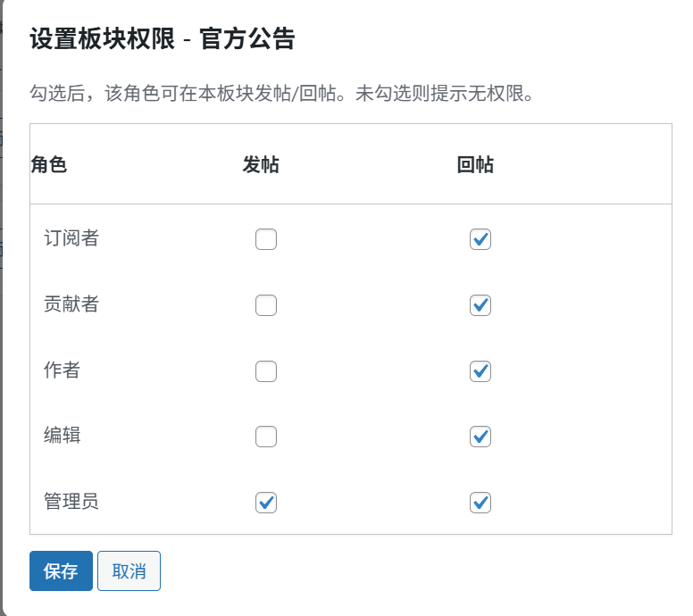Select the 订阅者 role label
Viewport: 693px width, 616px height.
pos(71,238)
